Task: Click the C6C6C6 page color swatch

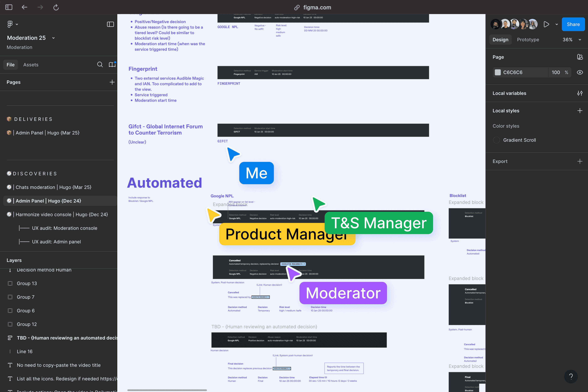Action: [498, 72]
